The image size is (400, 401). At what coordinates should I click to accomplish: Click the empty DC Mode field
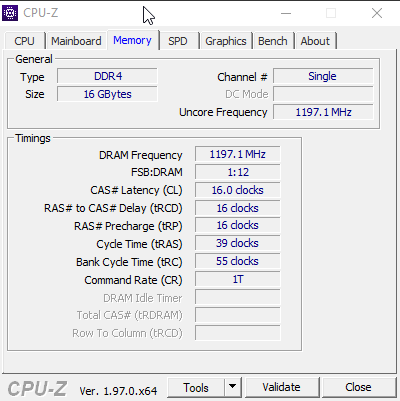point(323,94)
